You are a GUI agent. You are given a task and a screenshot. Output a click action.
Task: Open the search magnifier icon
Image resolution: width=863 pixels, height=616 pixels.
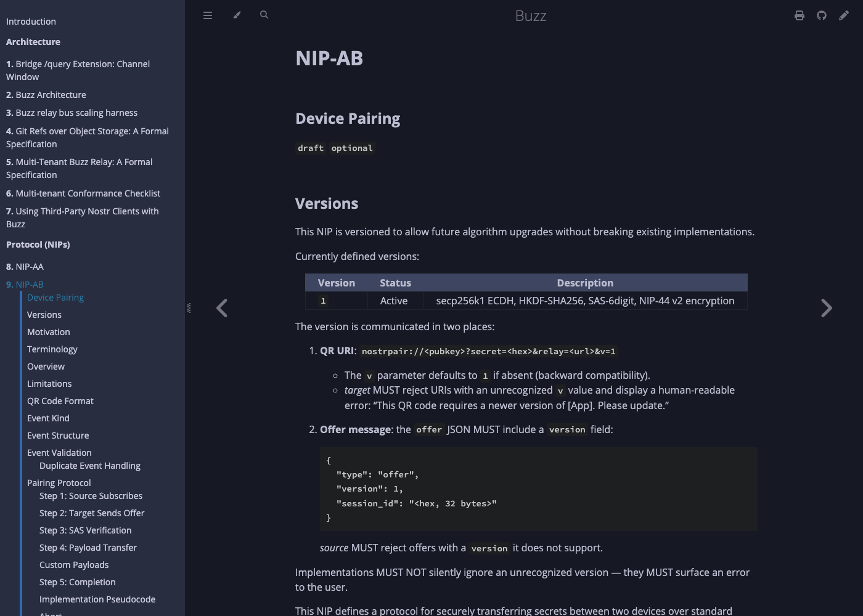264,15
